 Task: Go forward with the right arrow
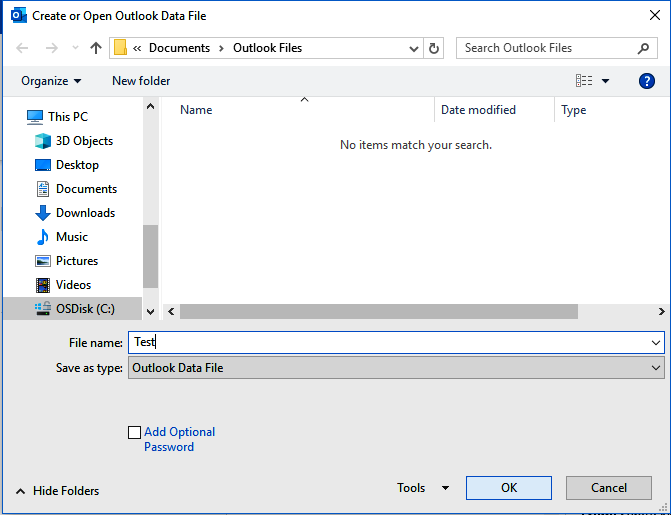pyautogui.click(x=52, y=48)
